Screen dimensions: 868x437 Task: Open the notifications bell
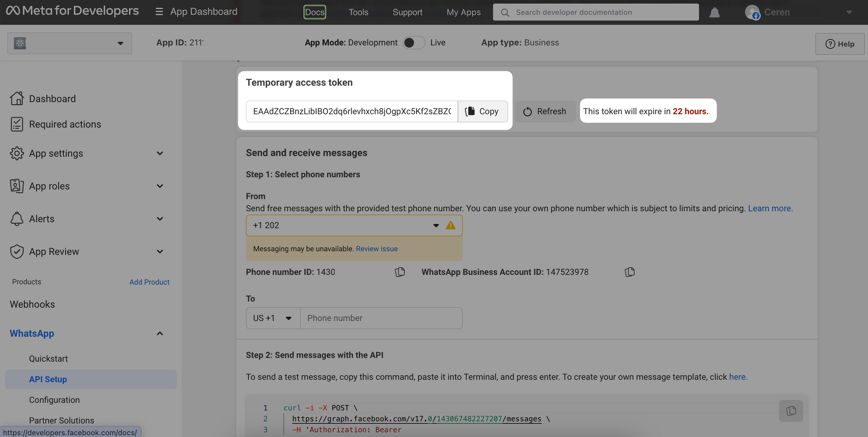click(x=714, y=12)
